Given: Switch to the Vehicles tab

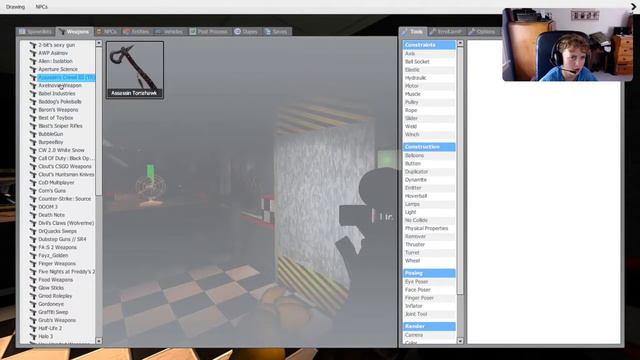Looking at the screenshot, I should coord(169,32).
